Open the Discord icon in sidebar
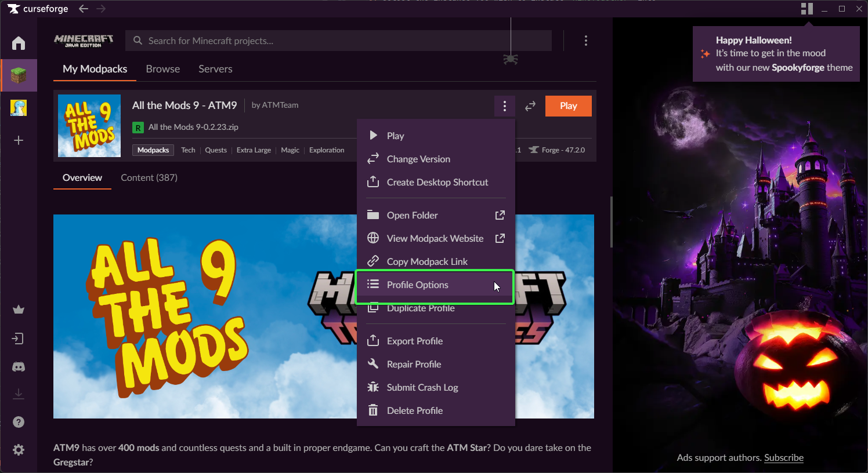 click(19, 367)
